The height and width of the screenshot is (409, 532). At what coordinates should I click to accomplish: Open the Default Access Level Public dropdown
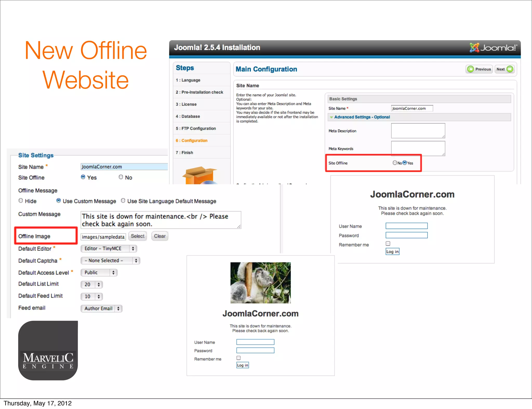[x=99, y=272]
